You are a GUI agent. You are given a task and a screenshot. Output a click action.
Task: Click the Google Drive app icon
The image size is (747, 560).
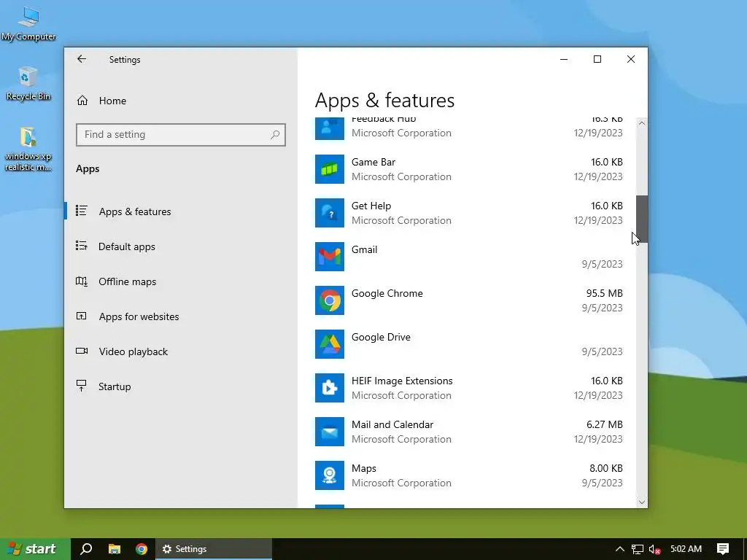(x=329, y=344)
